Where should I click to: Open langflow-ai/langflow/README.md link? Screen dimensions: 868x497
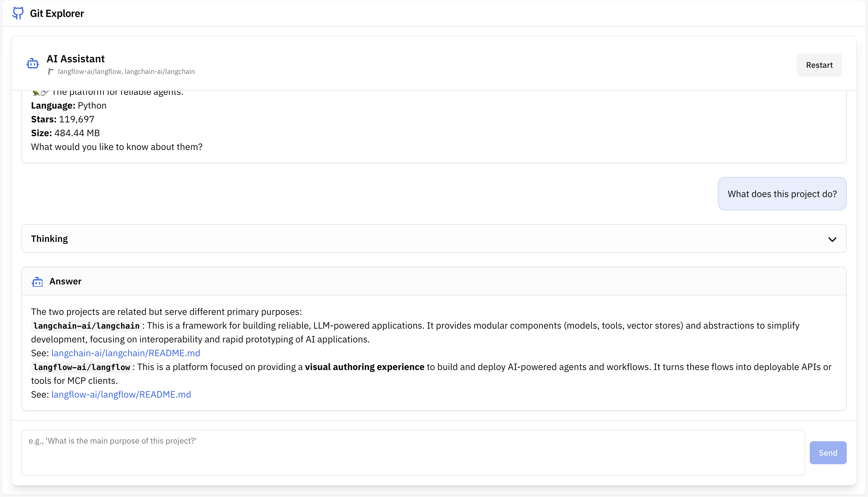pos(121,394)
